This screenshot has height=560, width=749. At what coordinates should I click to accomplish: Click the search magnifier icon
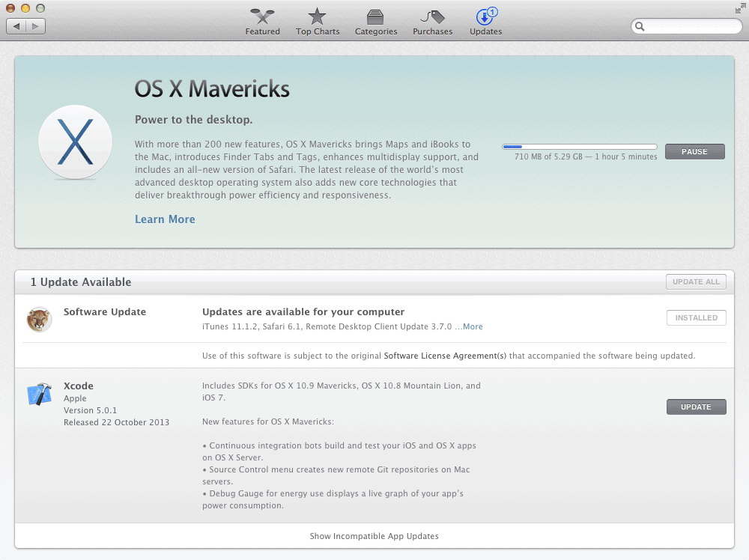[x=640, y=27]
